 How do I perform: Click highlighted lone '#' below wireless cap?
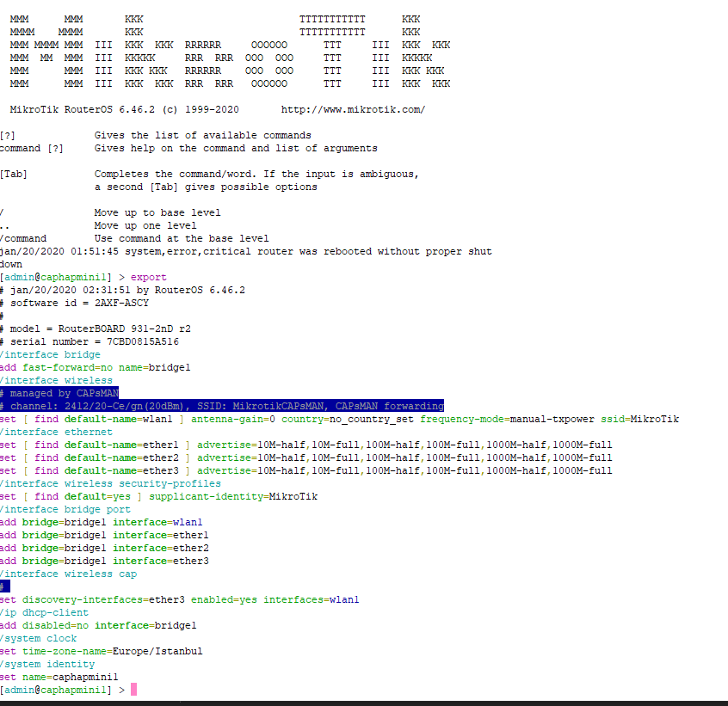tap(4, 586)
